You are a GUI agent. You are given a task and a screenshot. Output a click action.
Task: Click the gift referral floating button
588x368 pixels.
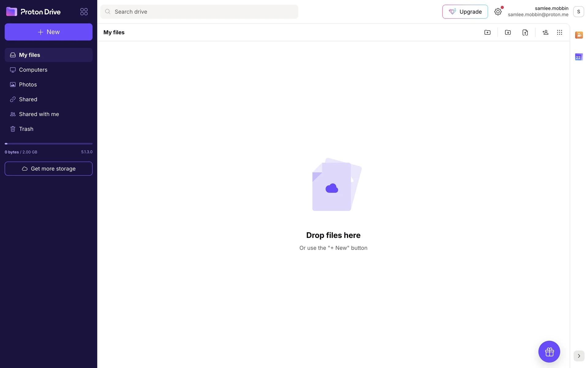(549, 351)
